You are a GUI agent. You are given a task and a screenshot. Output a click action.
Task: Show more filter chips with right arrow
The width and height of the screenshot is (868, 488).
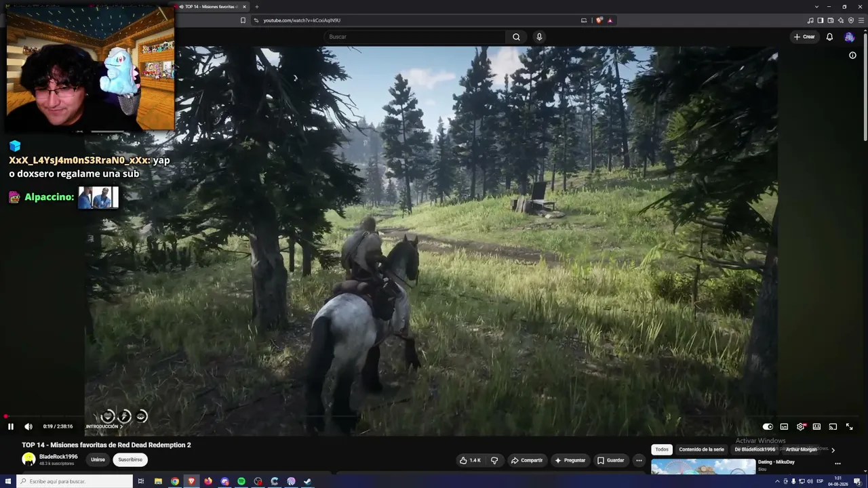click(833, 449)
